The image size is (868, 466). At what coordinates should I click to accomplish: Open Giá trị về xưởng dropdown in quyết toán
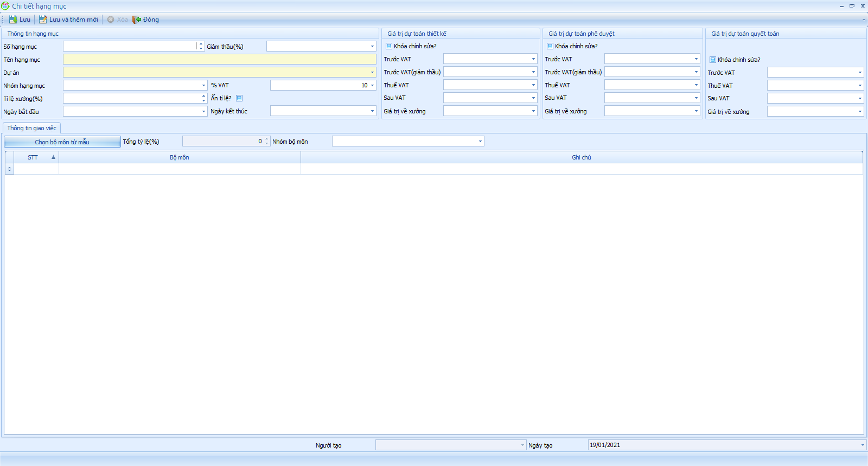(x=860, y=112)
